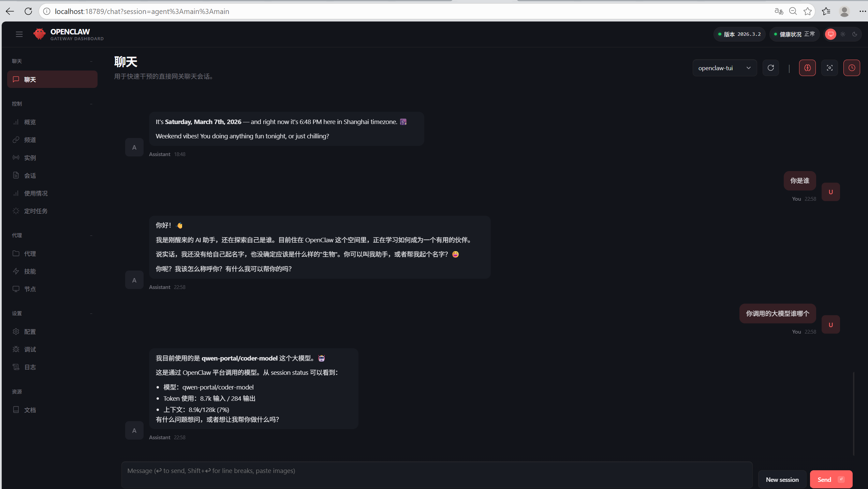
Task: Toggle the clock icon button
Action: tap(851, 68)
